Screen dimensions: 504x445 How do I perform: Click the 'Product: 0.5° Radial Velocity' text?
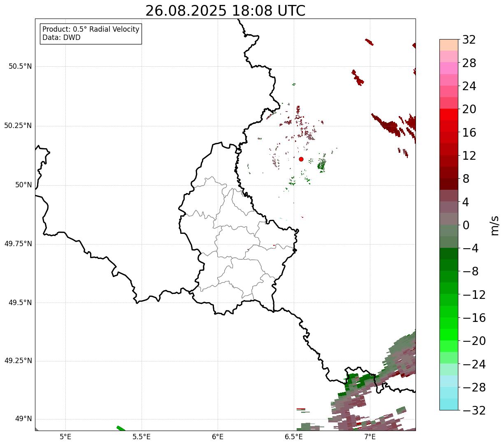(91, 30)
